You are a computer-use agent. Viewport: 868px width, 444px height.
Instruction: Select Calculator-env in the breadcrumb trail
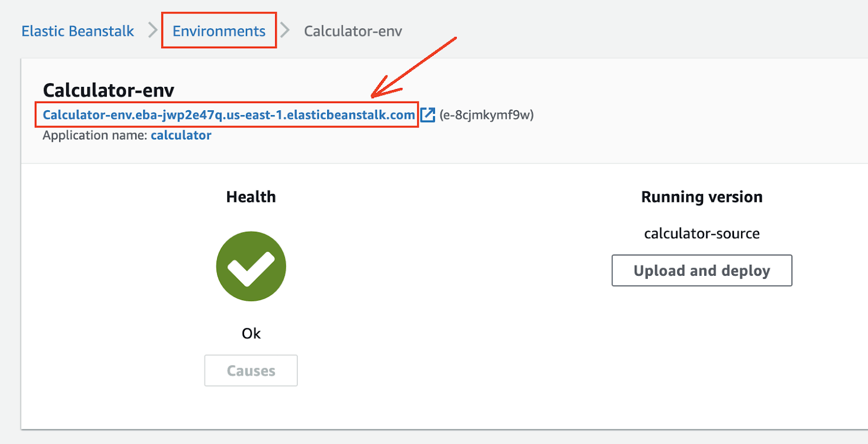353,31
